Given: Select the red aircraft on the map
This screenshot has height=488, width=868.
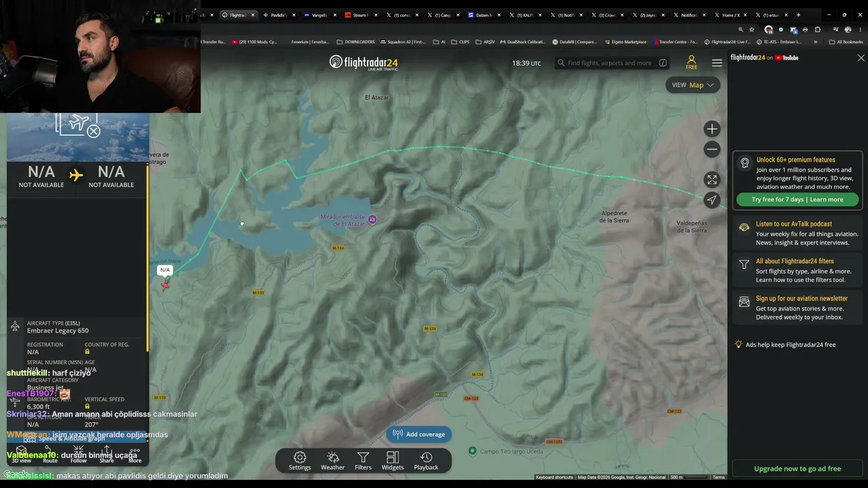Looking at the screenshot, I should pos(165,285).
